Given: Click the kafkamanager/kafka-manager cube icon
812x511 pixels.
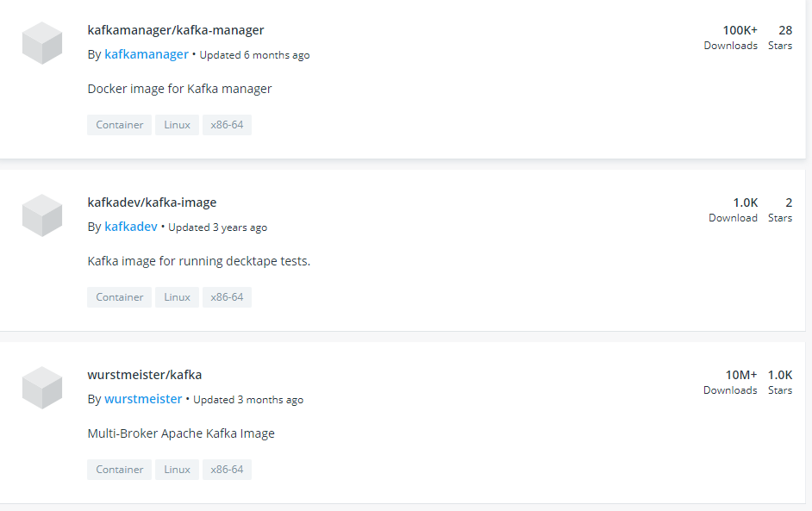Looking at the screenshot, I should point(42,43).
